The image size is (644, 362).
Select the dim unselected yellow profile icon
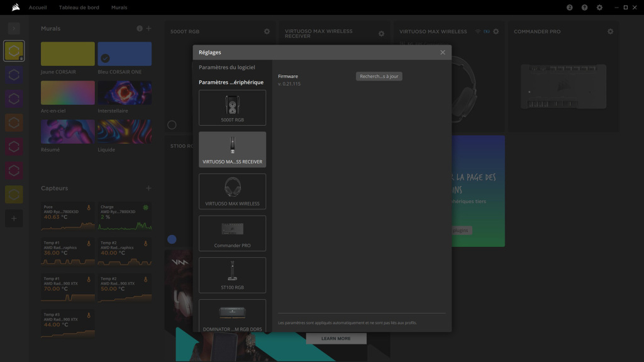click(x=14, y=194)
